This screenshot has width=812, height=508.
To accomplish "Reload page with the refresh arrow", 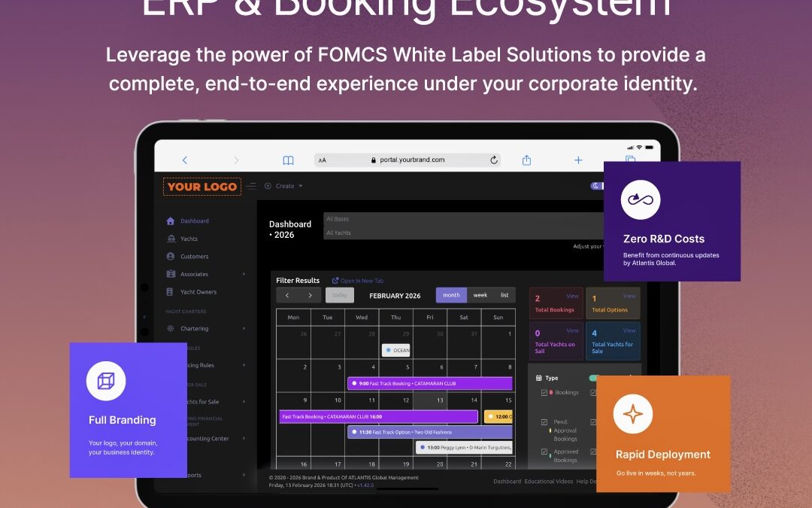I will pyautogui.click(x=494, y=160).
